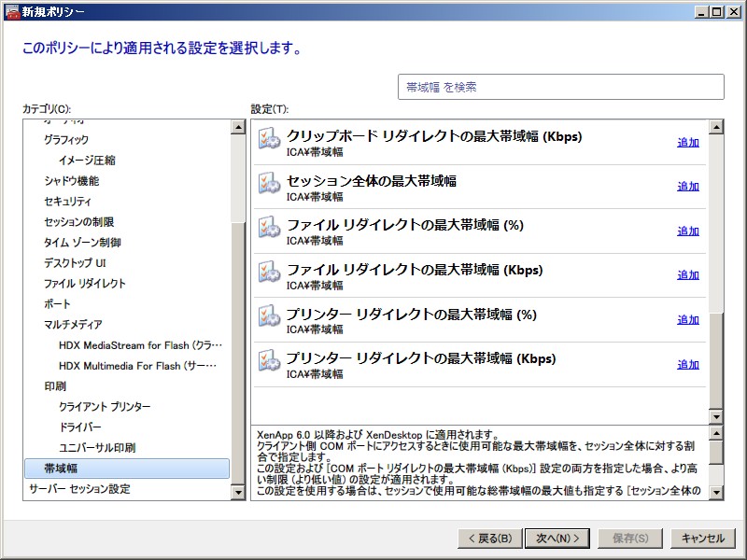Click the プリンター リダイレクト (%) setting icon
This screenshot has height=560, width=747.
(269, 318)
